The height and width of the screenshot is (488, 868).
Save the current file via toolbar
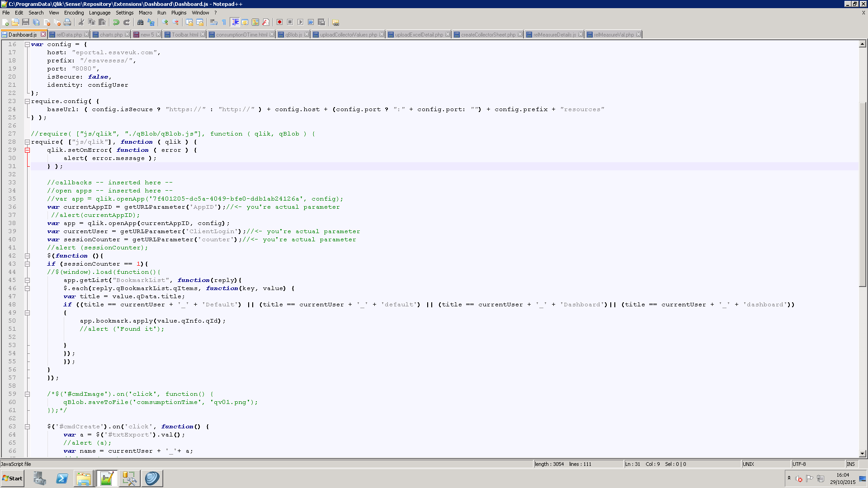(x=26, y=22)
